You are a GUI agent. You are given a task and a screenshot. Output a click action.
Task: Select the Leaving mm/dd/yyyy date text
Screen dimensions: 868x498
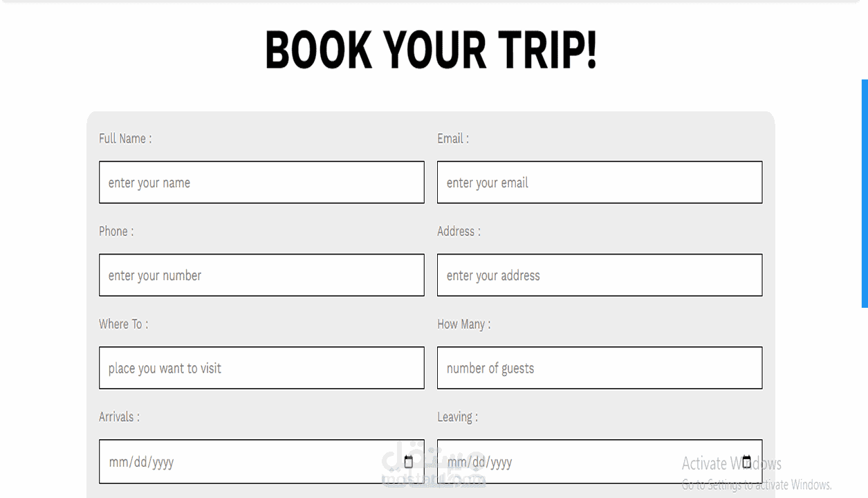(x=479, y=462)
